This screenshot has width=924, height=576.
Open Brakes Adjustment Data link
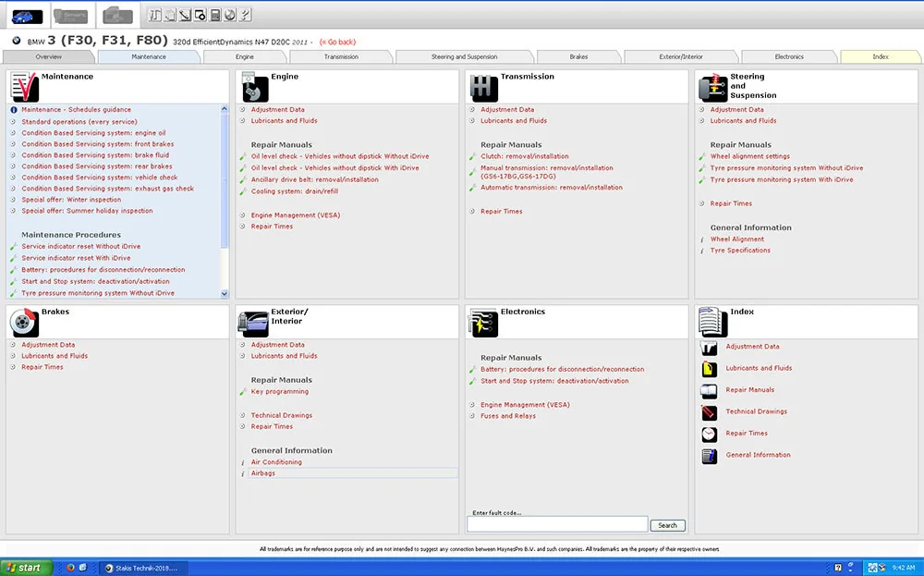point(48,345)
